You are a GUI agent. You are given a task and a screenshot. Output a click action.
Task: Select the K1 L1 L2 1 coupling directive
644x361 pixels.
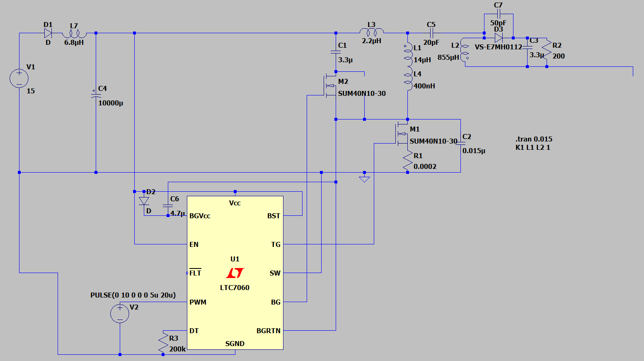coord(533,147)
